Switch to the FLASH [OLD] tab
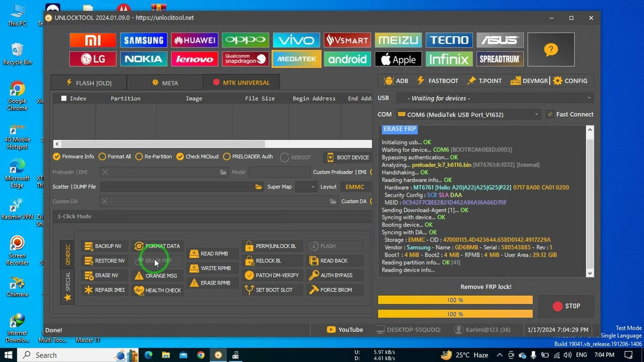Viewport: 644px width, 362px height. pos(89,82)
